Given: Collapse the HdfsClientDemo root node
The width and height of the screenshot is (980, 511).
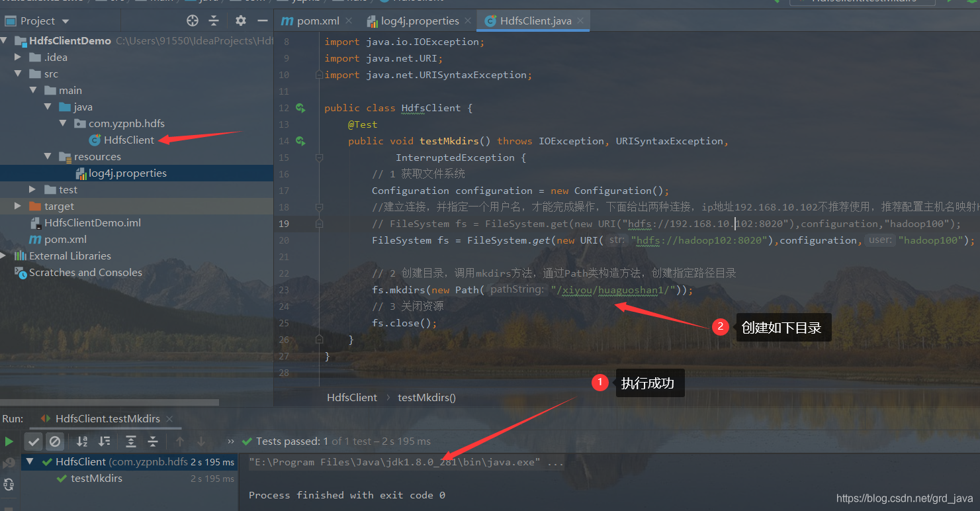Looking at the screenshot, I should coord(5,41).
